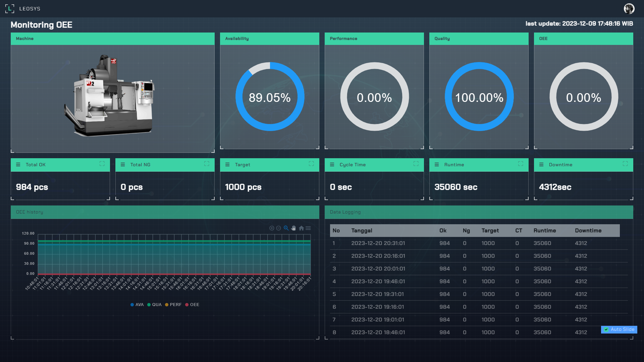644x362 pixels.
Task: Maximize the Cycle Time widget
Action: coord(416,164)
